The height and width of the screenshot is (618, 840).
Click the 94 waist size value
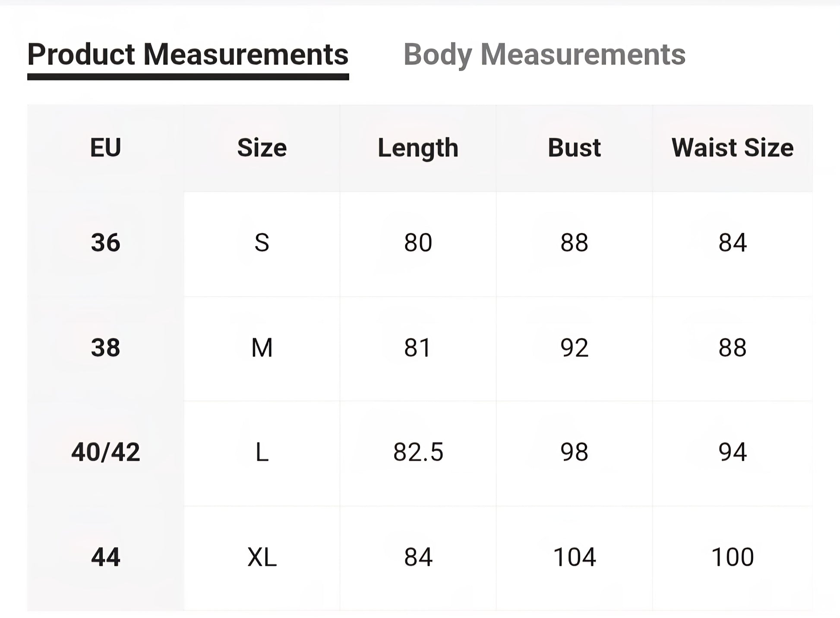pyautogui.click(x=732, y=453)
